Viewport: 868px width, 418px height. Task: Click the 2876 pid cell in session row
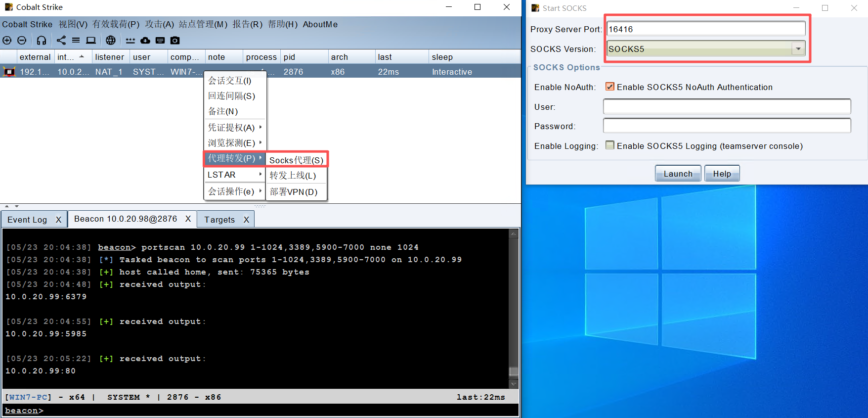pyautogui.click(x=293, y=72)
